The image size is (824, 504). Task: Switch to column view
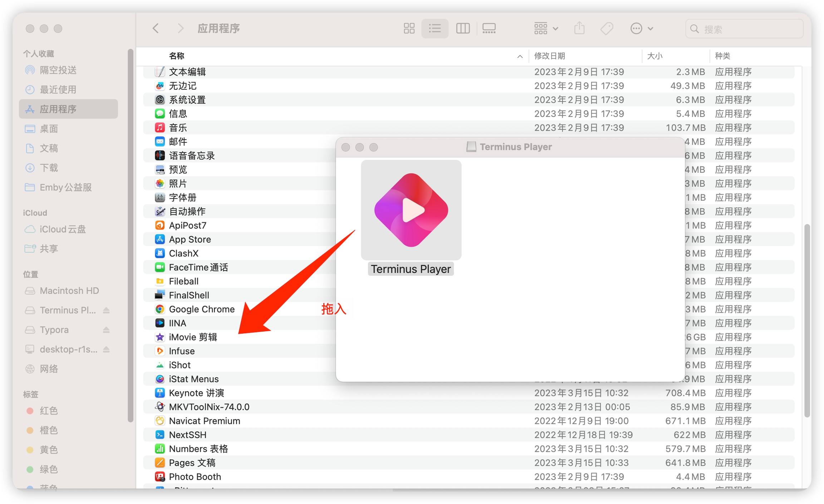pyautogui.click(x=462, y=28)
